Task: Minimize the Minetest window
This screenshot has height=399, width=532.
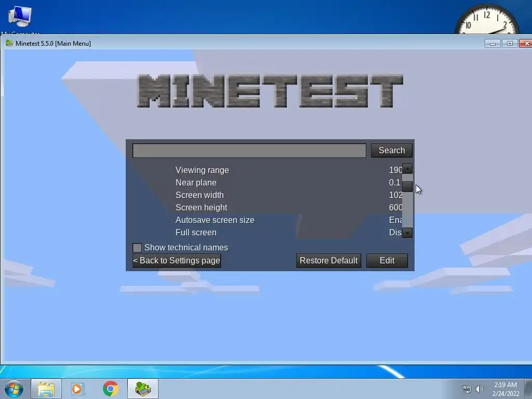Action: [493, 44]
